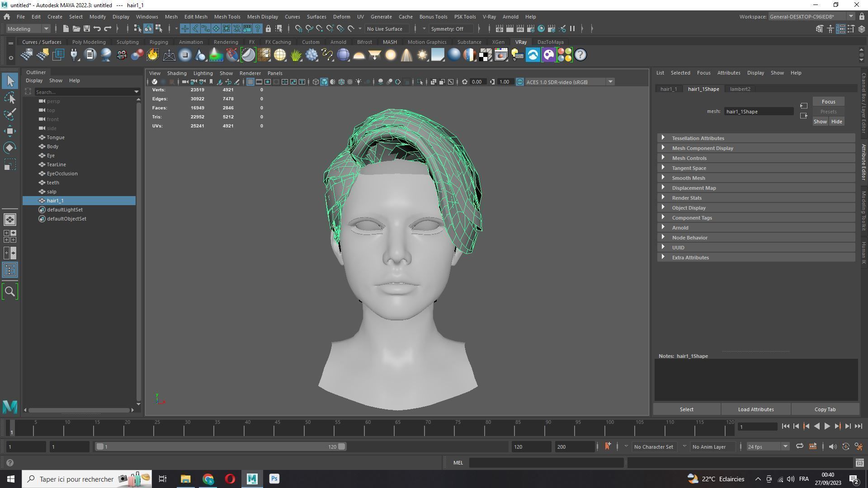This screenshot has width=868, height=488.
Task: Toggle use all lights in viewport
Action: click(359, 82)
